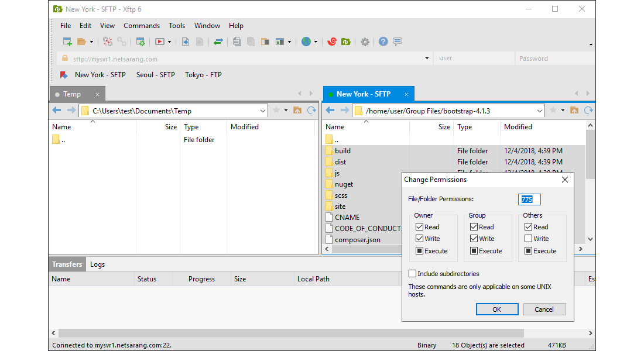Viewport: 644px width, 351px height.
Task: Click the home folder icon in remote address bar
Action: [574, 110]
